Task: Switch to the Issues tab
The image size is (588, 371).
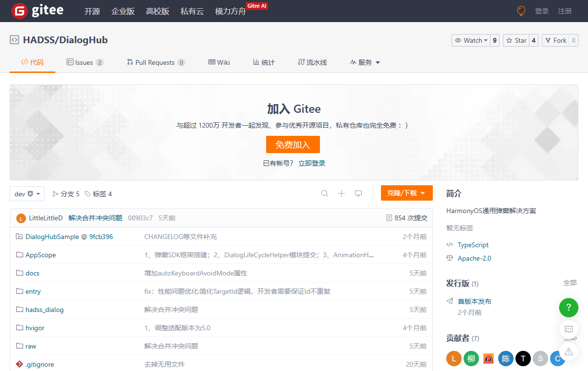Action: point(85,62)
